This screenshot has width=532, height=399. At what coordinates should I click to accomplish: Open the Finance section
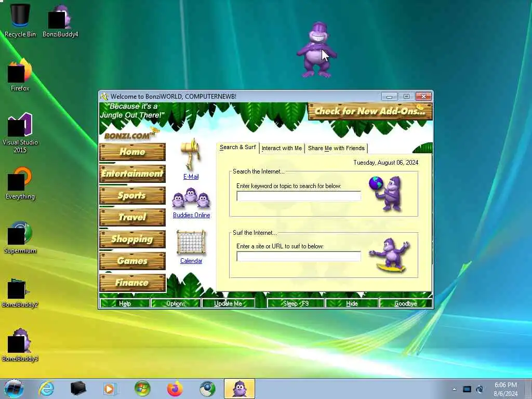[132, 283]
